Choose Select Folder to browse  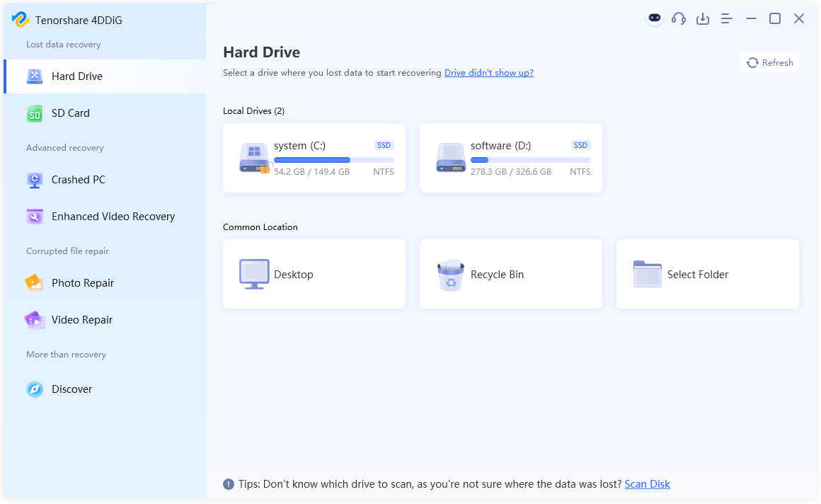pyautogui.click(x=707, y=274)
